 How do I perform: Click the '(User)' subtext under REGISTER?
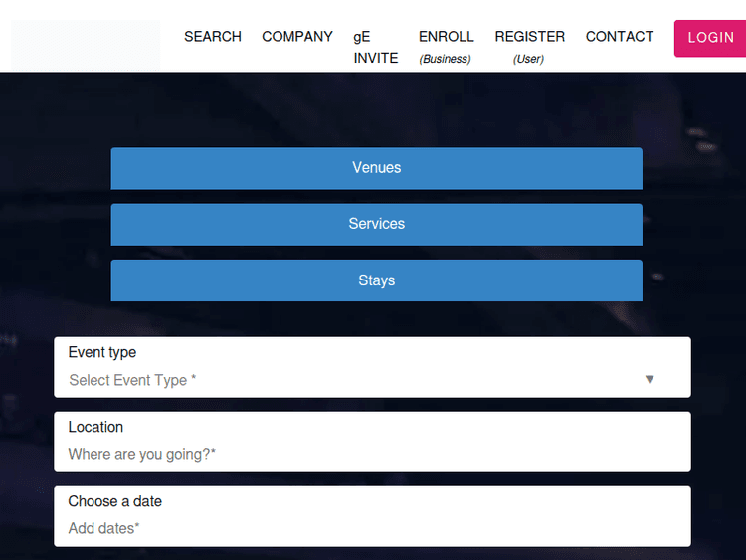tap(528, 59)
